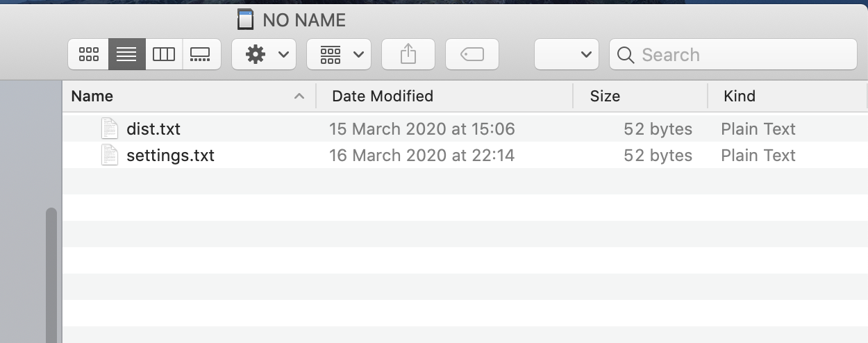Switch to list view
The width and height of the screenshot is (868, 343).
click(x=126, y=55)
